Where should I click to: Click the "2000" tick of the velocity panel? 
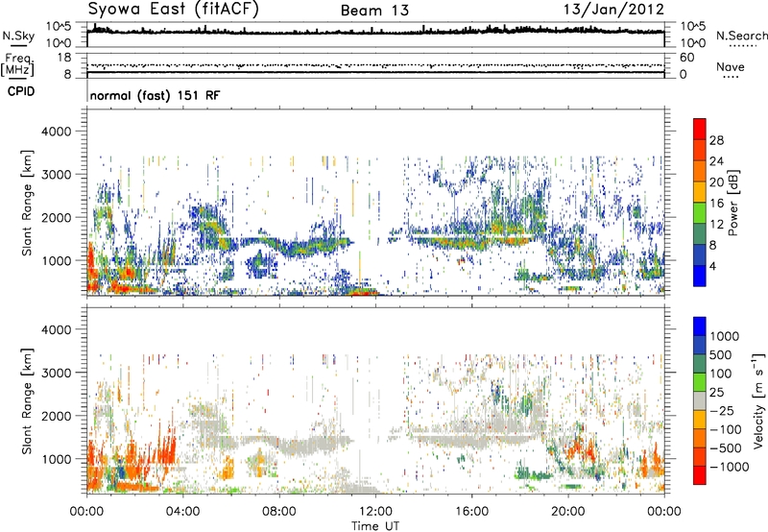coord(59,416)
